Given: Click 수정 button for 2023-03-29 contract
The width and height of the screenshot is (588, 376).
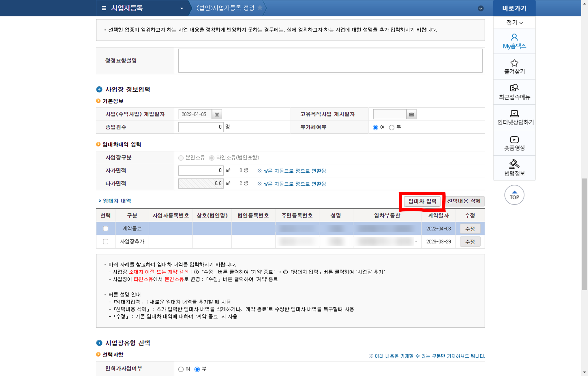Looking at the screenshot, I should click(x=470, y=242).
